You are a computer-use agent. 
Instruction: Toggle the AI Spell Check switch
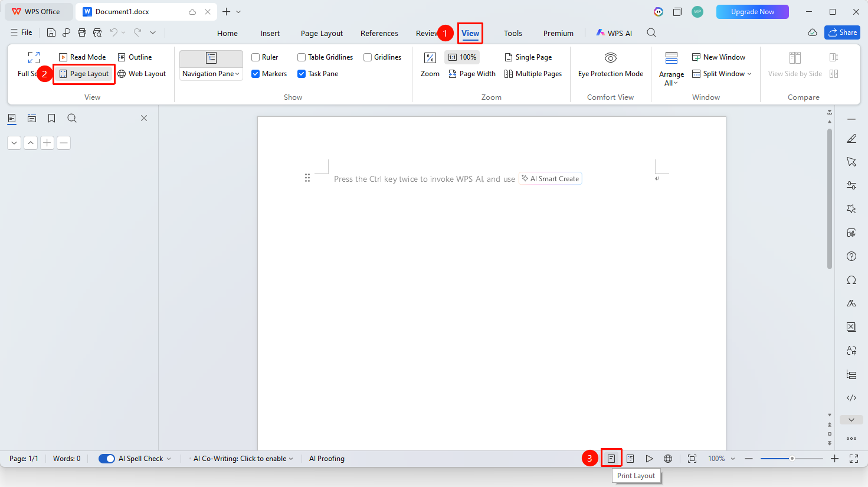(107, 459)
